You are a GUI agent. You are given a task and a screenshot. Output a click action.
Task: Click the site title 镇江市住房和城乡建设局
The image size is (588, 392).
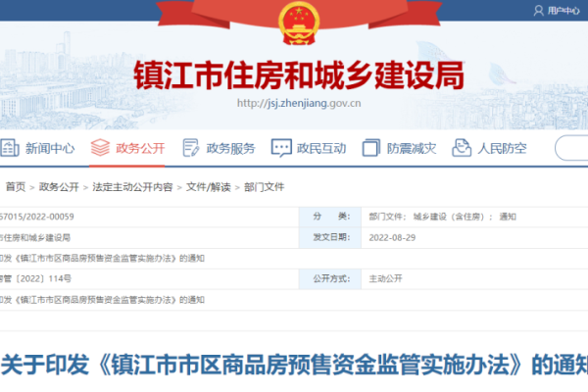[x=299, y=75]
